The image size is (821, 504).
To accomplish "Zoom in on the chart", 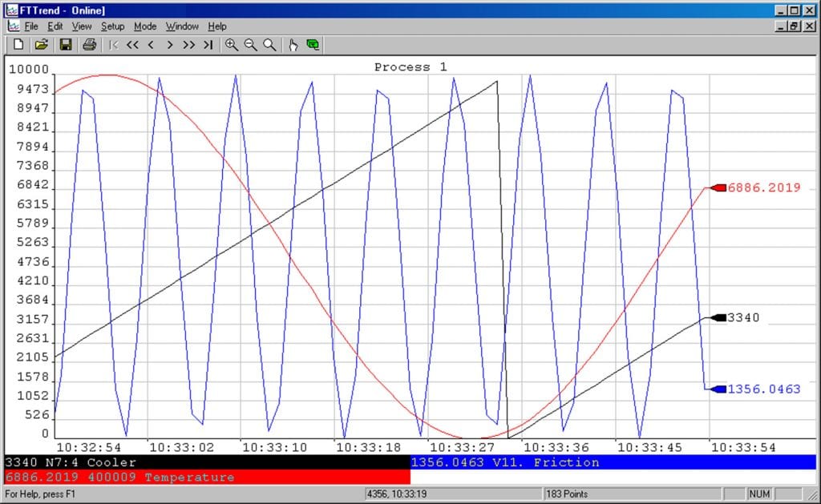I will coord(232,45).
